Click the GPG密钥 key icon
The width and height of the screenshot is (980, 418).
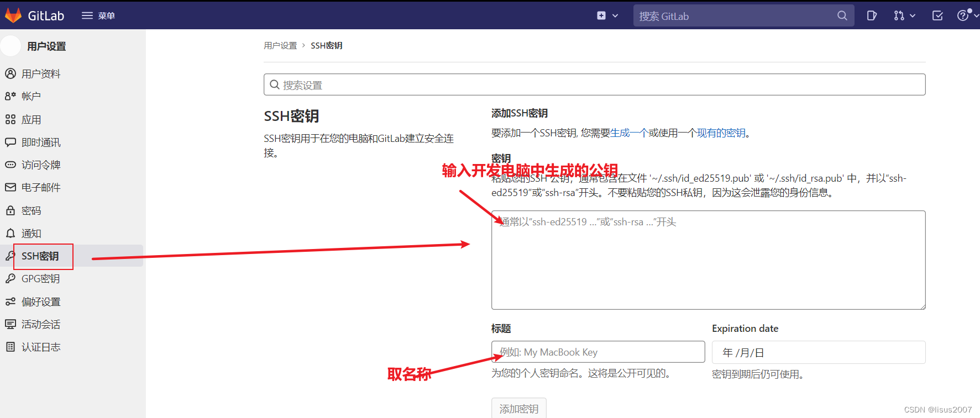(x=11, y=278)
